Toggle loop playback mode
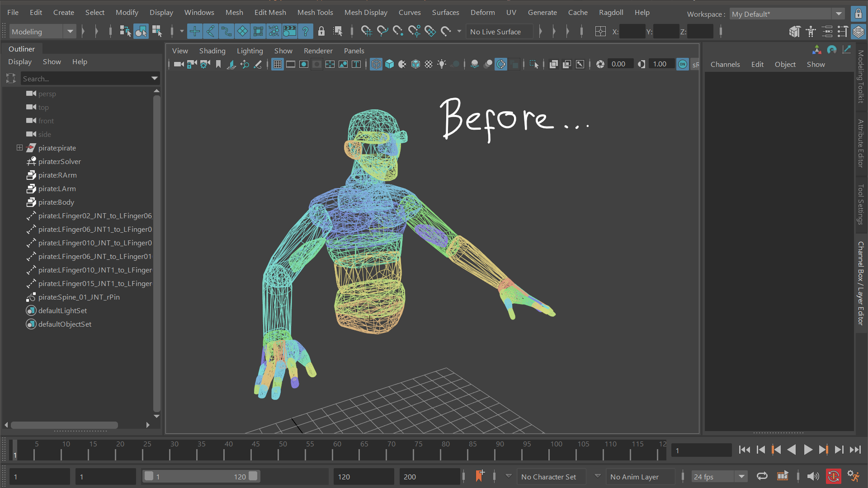The height and width of the screenshot is (488, 868). click(762, 476)
